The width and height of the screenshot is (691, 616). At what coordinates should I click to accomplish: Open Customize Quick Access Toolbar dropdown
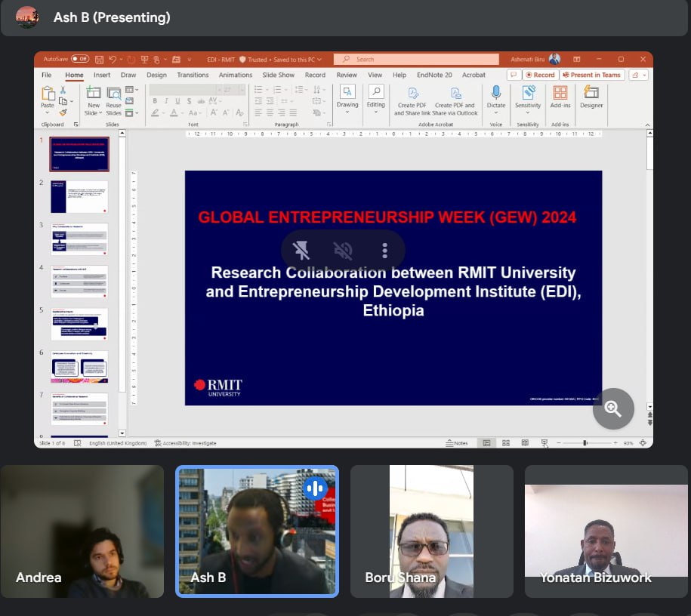189,60
